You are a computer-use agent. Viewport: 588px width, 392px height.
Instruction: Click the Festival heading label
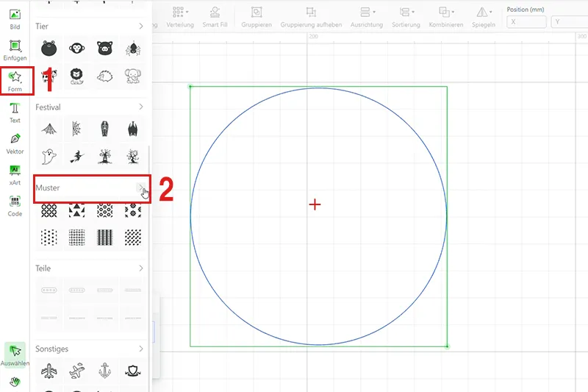click(x=48, y=107)
